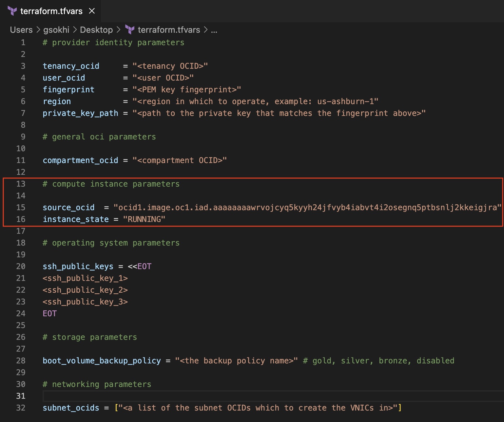
Task: Expand the chevron after gsokhi
Action: [75, 29]
